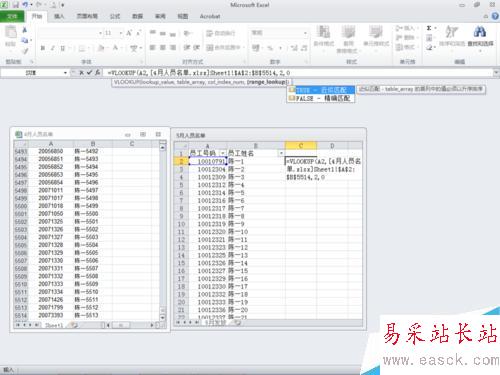Open filter dropdown on column B header
Screen dimensions: 500x375
(x=281, y=153)
